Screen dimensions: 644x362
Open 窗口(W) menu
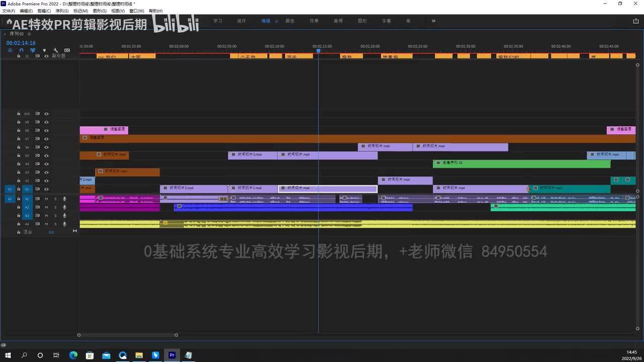click(136, 11)
